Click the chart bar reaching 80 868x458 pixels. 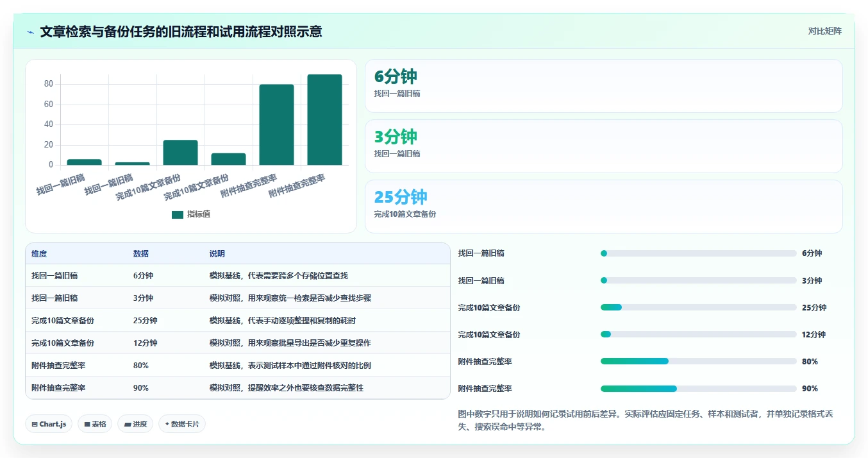point(276,125)
